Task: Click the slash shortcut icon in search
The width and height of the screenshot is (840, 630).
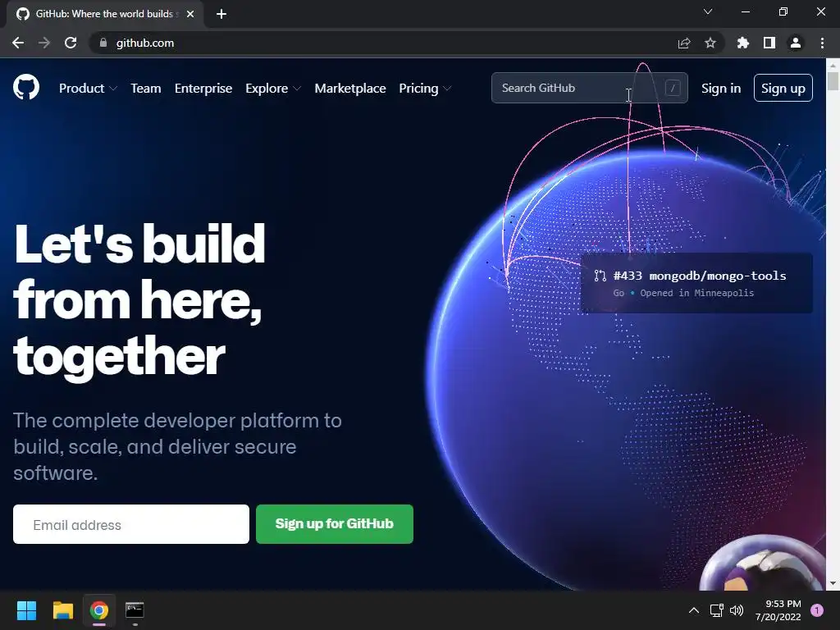Action: point(673,88)
